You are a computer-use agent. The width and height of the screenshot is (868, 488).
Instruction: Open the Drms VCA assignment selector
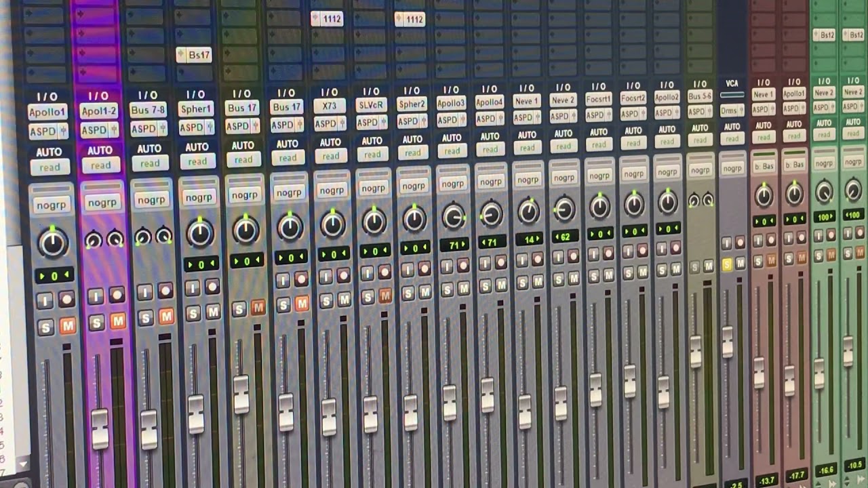pyautogui.click(x=731, y=110)
